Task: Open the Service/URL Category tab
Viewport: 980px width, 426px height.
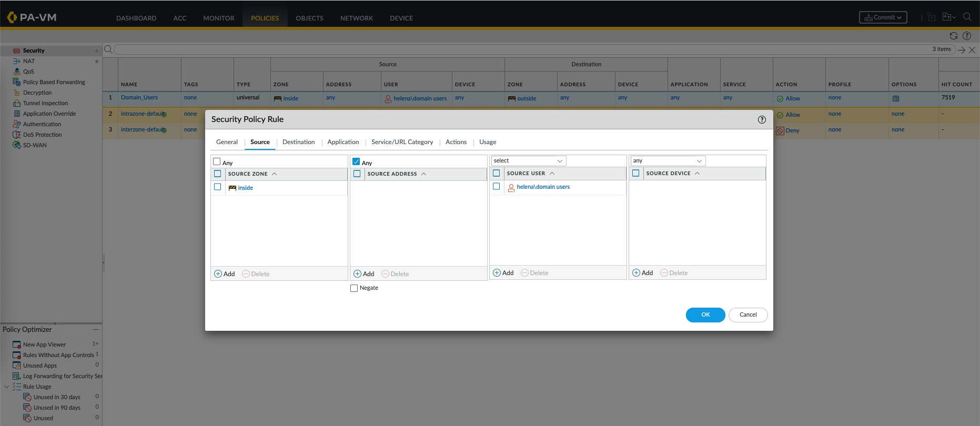Action: coord(402,142)
